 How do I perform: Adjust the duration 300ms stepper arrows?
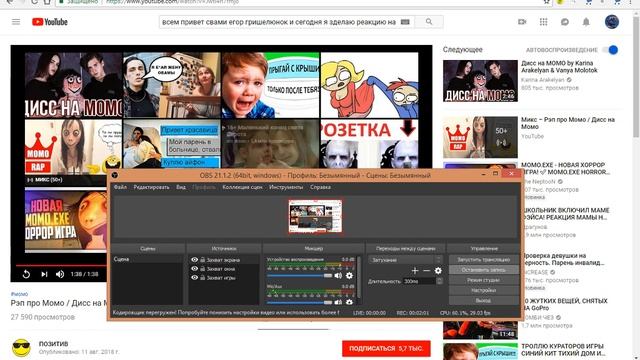click(439, 281)
